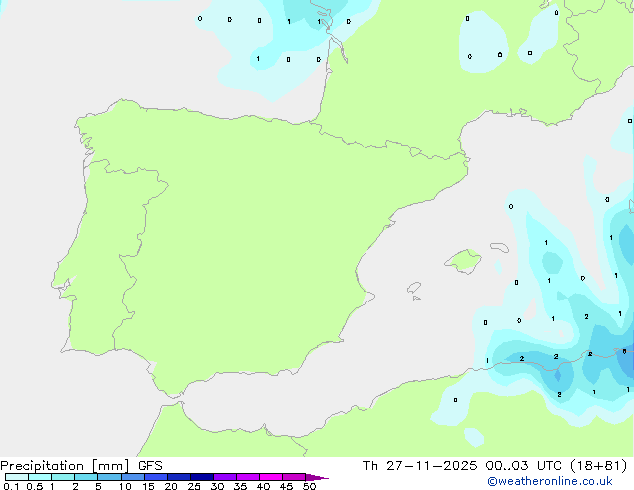Pick the lightest 0.1–0.5 mm legend swatch

coord(17,477)
